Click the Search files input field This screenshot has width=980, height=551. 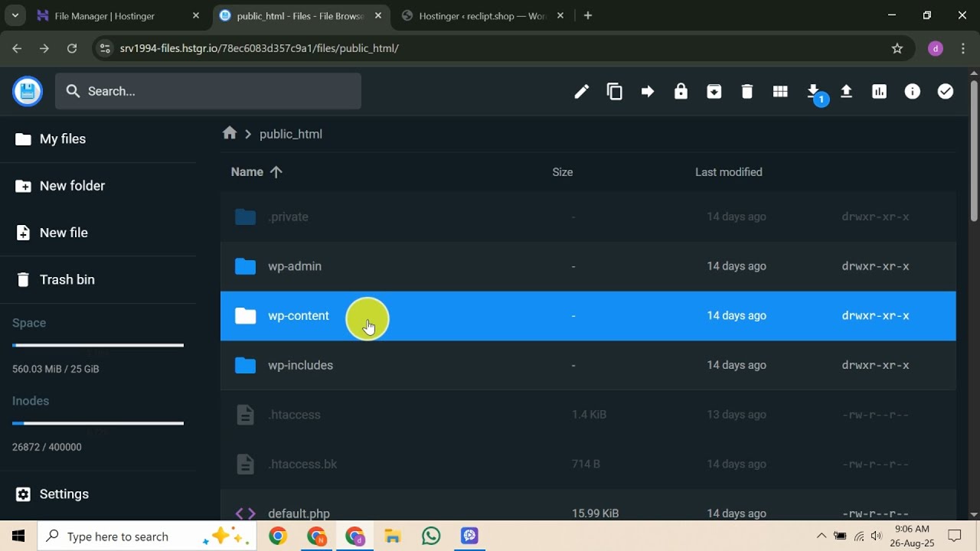208,91
